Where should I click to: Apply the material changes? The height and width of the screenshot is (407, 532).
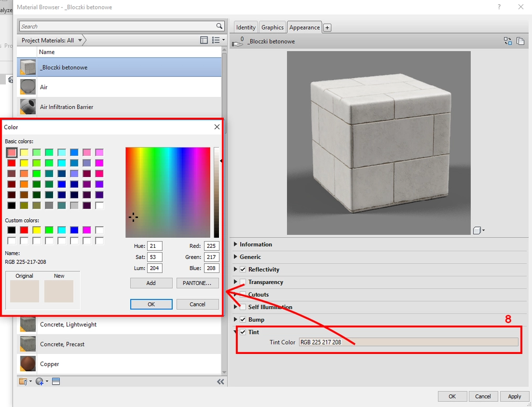coord(514,396)
